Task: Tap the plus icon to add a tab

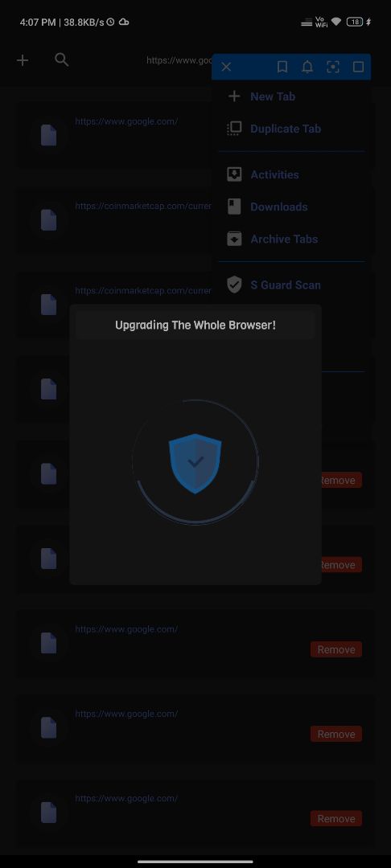Action: (23, 59)
